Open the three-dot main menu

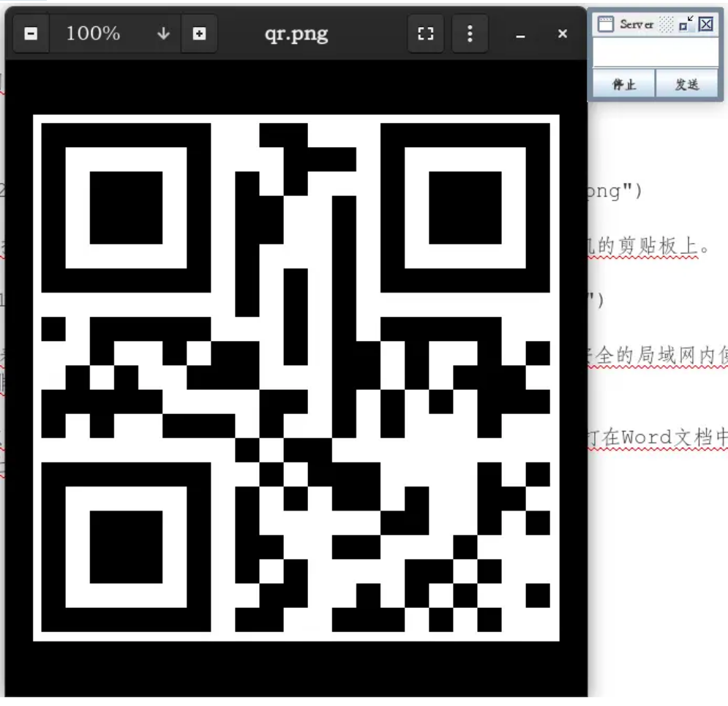click(x=470, y=34)
